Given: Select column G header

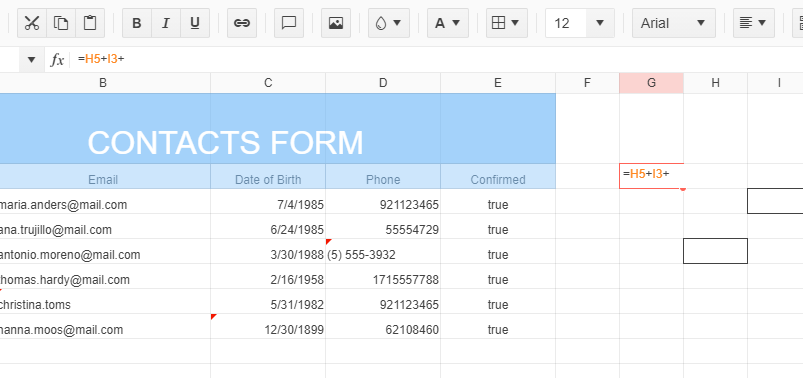Looking at the screenshot, I should (651, 83).
